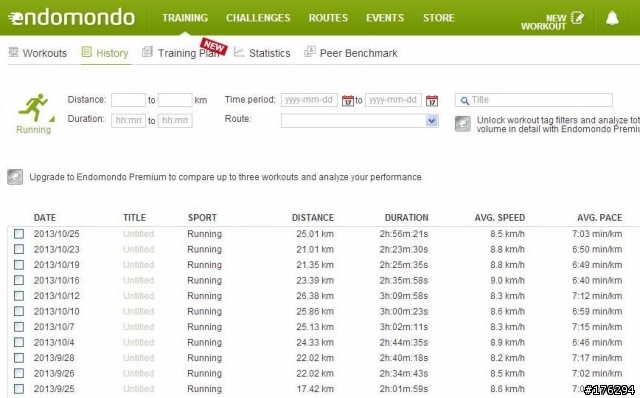This screenshot has height=398, width=640.
Task: Check the 2013/10/12 workout checkbox
Action: click(19, 296)
